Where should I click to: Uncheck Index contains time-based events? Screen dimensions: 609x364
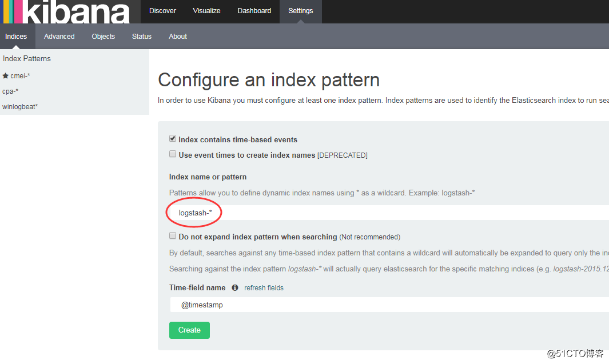click(x=173, y=138)
